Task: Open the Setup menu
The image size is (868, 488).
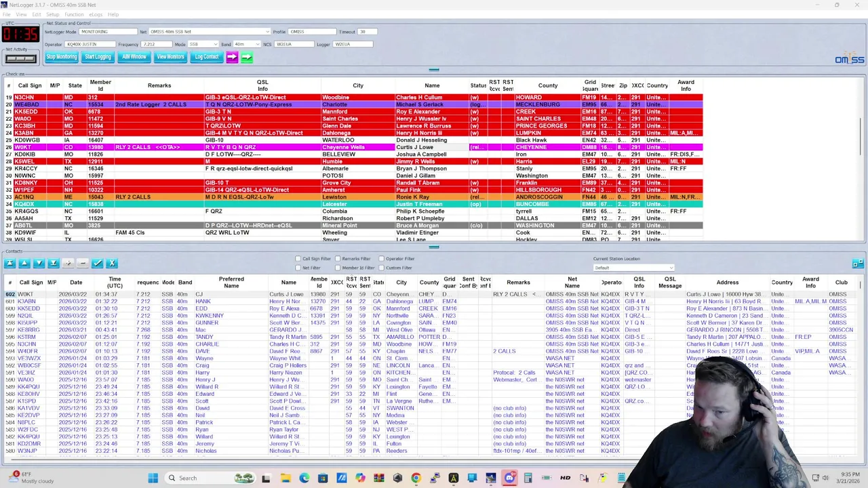Action: click(x=52, y=14)
